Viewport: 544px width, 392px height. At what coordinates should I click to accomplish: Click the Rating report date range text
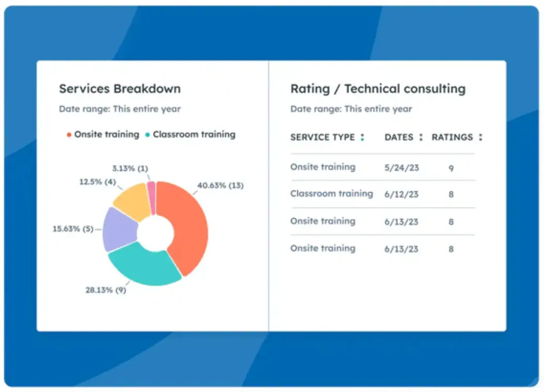point(351,109)
